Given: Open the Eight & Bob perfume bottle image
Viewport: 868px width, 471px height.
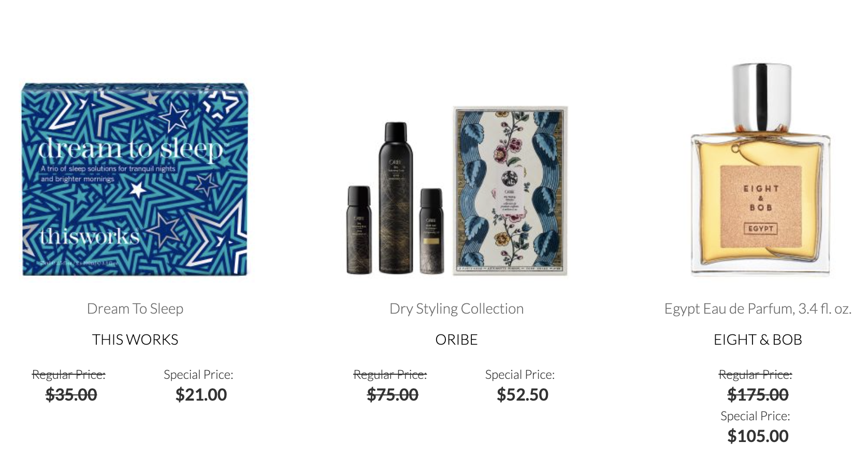Looking at the screenshot, I should 760,169.
